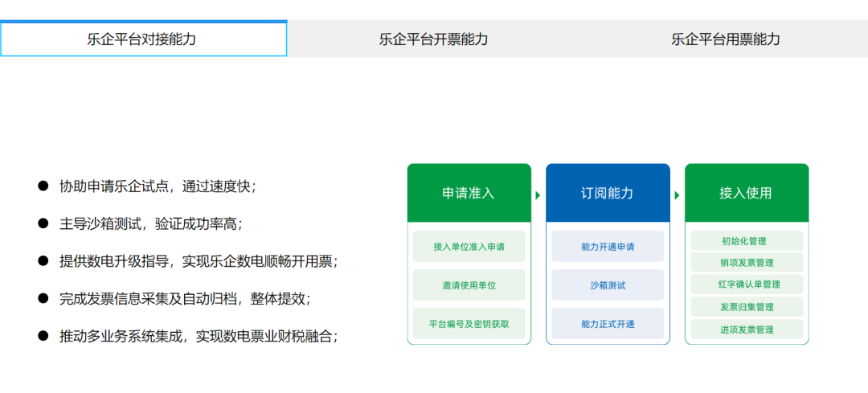Switch to the 乐企平台开票能力 tab
868x393 pixels.
tap(433, 39)
